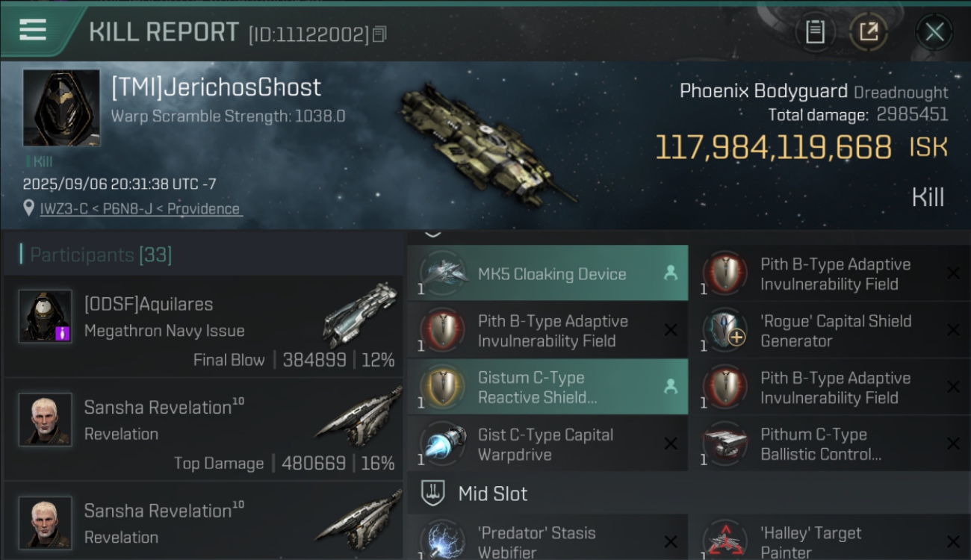
Task: Copy the kill report ID icon
Action: (379, 34)
